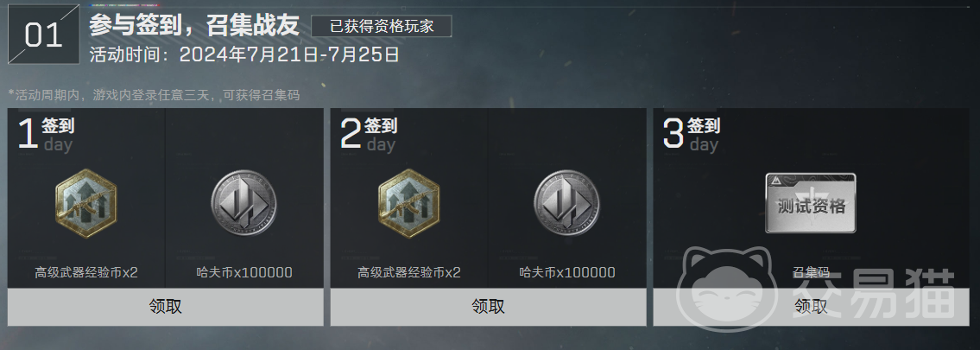Click the 测试资格 ticket card icon

click(x=811, y=203)
